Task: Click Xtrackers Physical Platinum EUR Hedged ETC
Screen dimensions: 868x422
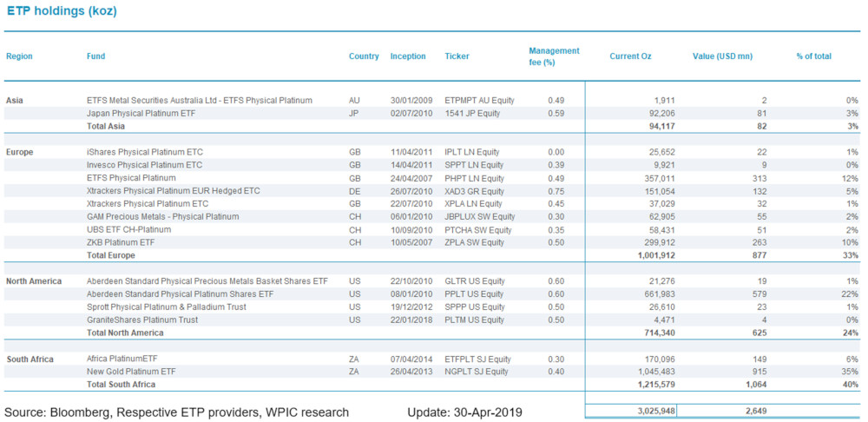Action: (174, 191)
